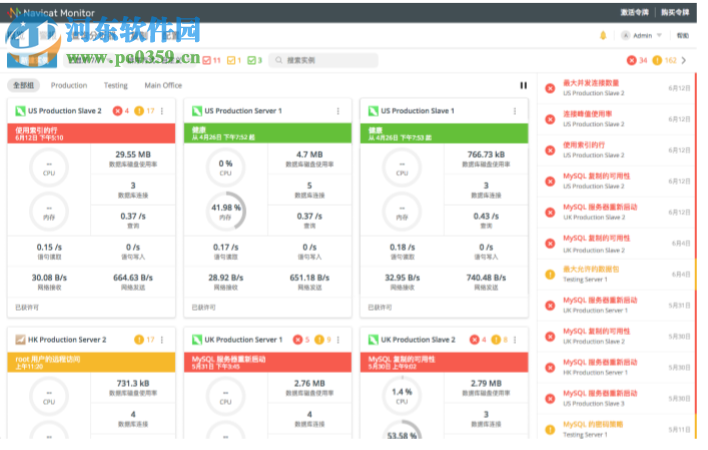Open the HK Production Server 2 kebab menu

162,340
